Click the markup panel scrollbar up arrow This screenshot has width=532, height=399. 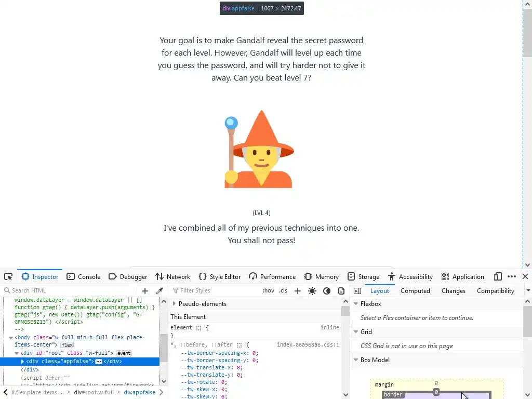(x=164, y=301)
